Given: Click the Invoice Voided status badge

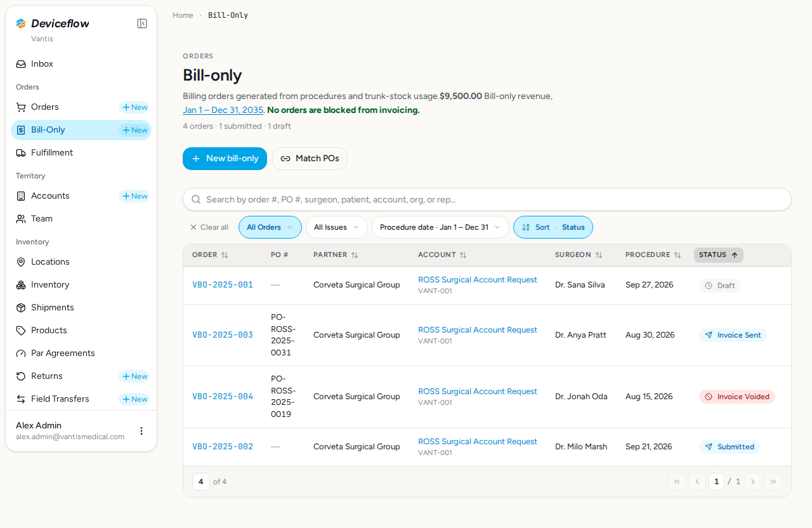Looking at the screenshot, I should pyautogui.click(x=737, y=397).
